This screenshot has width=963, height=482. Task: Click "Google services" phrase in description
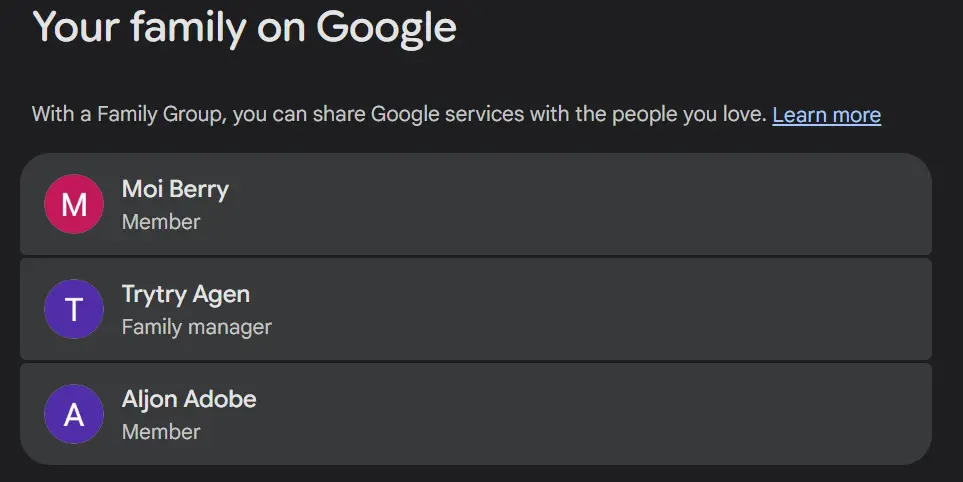pyautogui.click(x=448, y=115)
